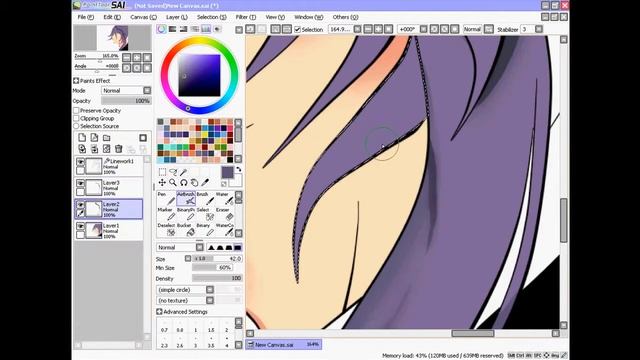The image size is (640, 360).
Task: Select the AirBrush tool
Action: 186,198
